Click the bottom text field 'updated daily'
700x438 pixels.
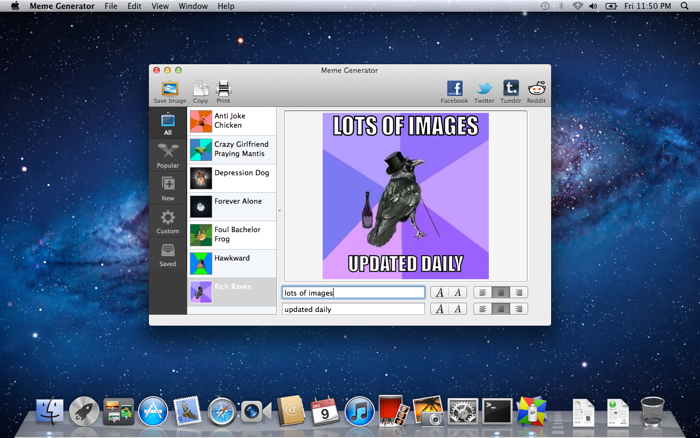pyautogui.click(x=353, y=309)
